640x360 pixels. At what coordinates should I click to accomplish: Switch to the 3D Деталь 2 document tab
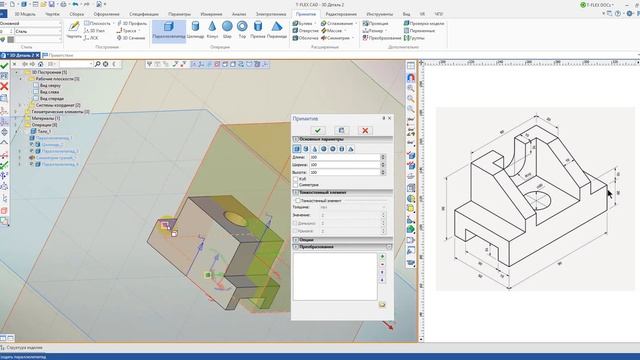point(19,55)
